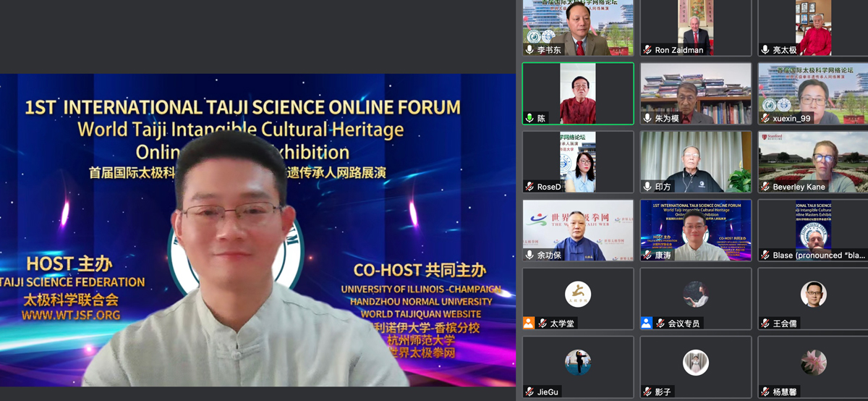Click the blue person badge on 会议专员 tile

646,324
